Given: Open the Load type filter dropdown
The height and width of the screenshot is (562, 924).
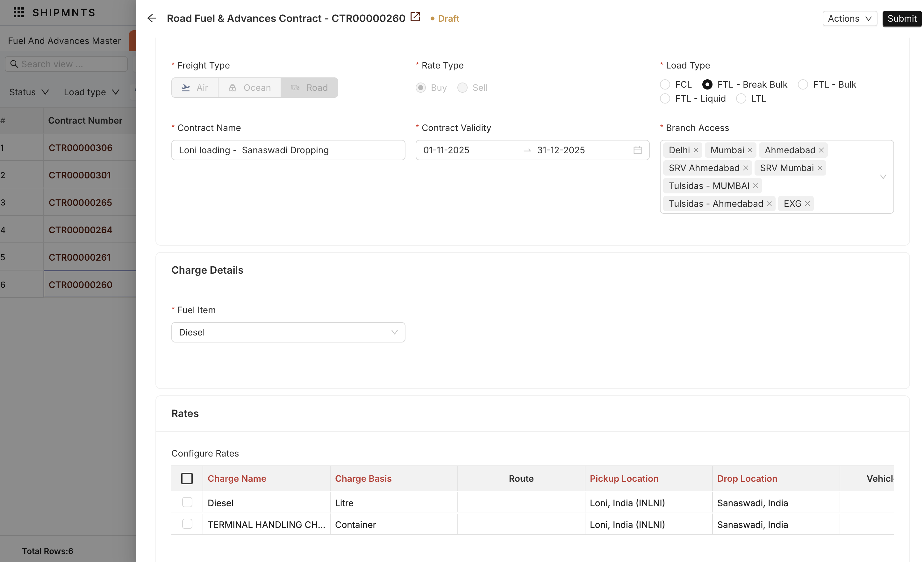Looking at the screenshot, I should (91, 92).
